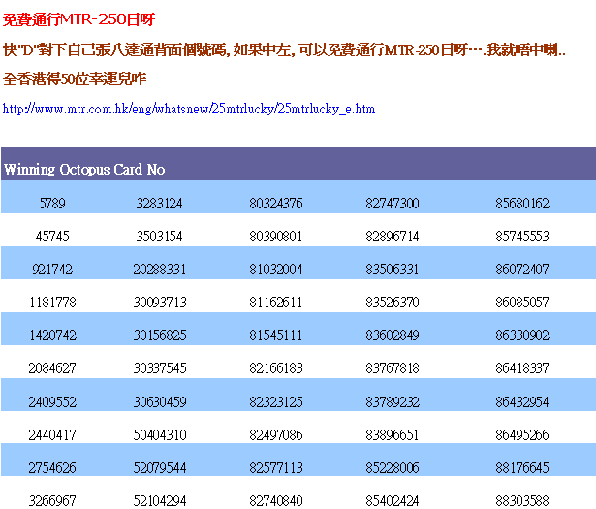596x509 pixels.
Task: Select card number 52079544
Action: pos(160,468)
